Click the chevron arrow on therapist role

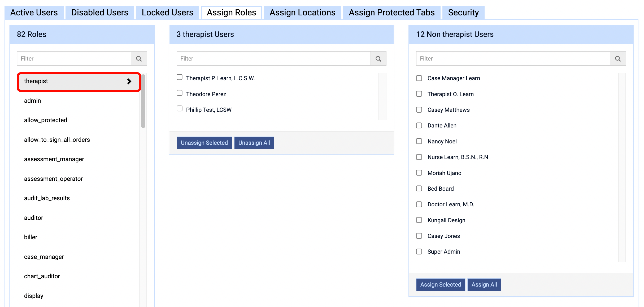pos(129,81)
